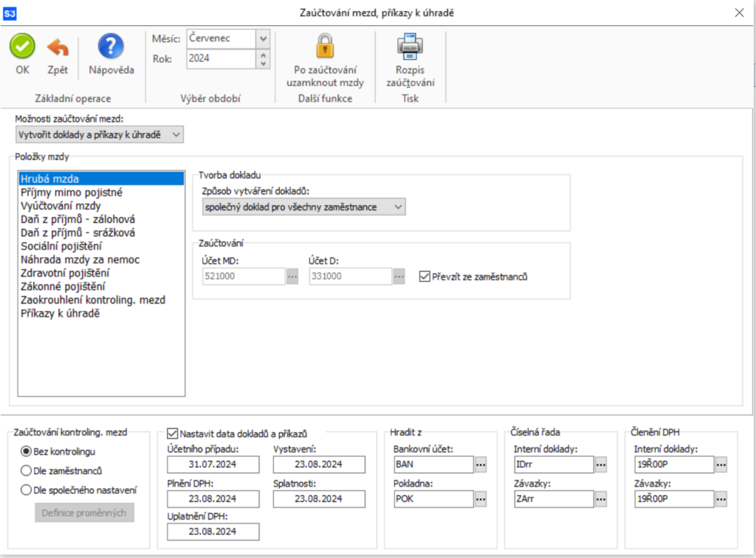Click the green OK checkmark icon
Screen dimensions: 756x558
click(22, 48)
